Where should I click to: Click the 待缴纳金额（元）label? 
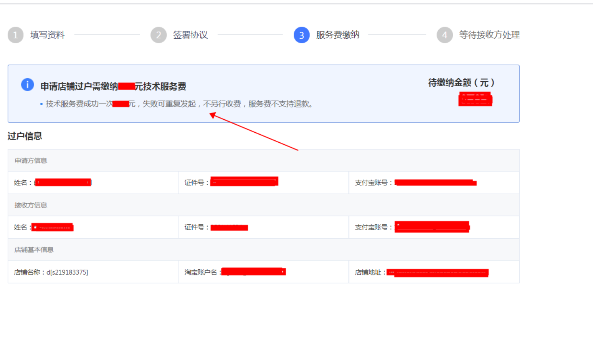coord(461,82)
